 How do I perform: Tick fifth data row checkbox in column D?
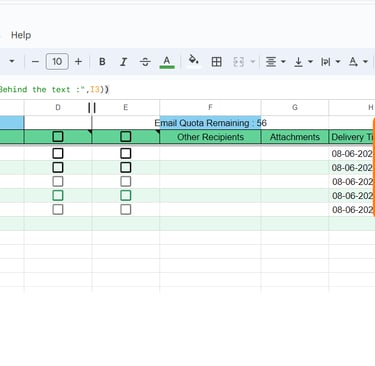pyautogui.click(x=58, y=209)
